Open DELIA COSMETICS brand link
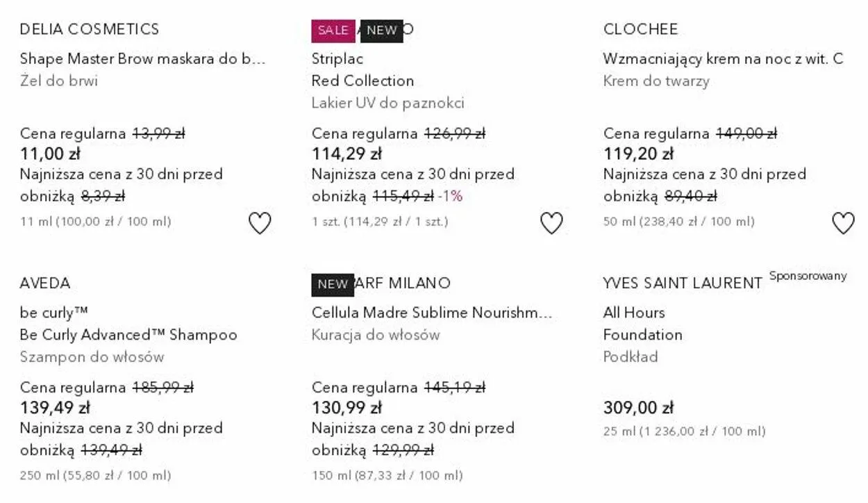 90,29
